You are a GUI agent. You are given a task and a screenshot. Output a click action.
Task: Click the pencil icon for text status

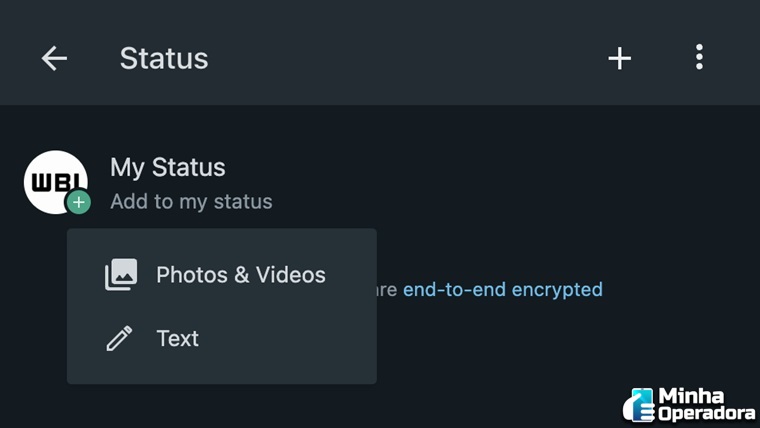pyautogui.click(x=120, y=339)
